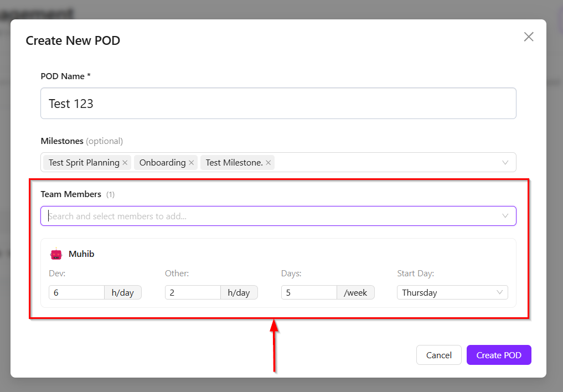
Task: Remove the Onboarding milestone tag
Action: pos(192,163)
